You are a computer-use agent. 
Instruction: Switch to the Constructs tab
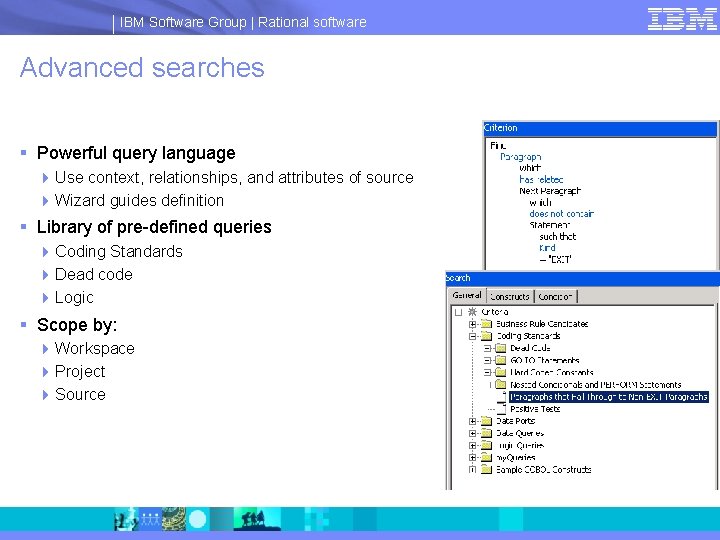[x=510, y=297]
